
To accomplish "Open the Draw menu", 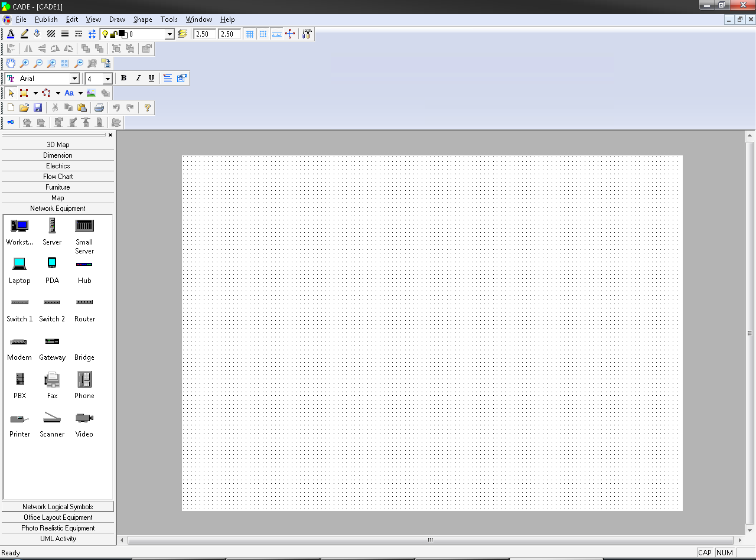I will [117, 19].
